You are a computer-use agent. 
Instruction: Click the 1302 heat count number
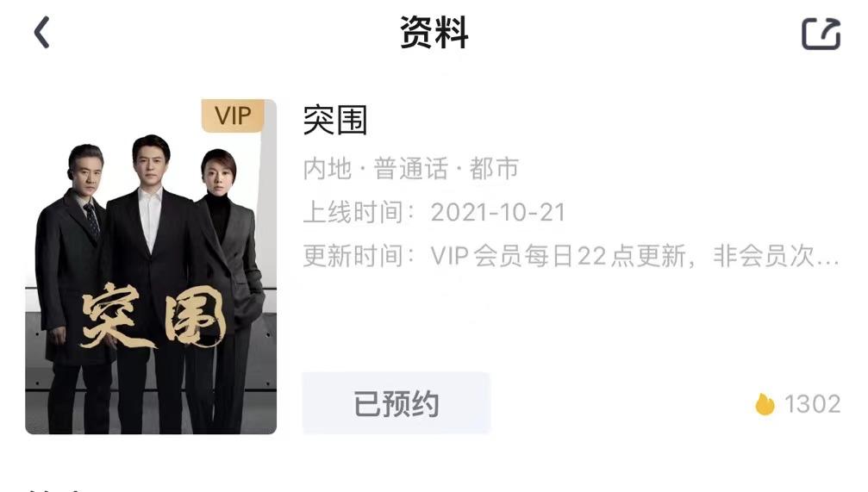[813, 404]
